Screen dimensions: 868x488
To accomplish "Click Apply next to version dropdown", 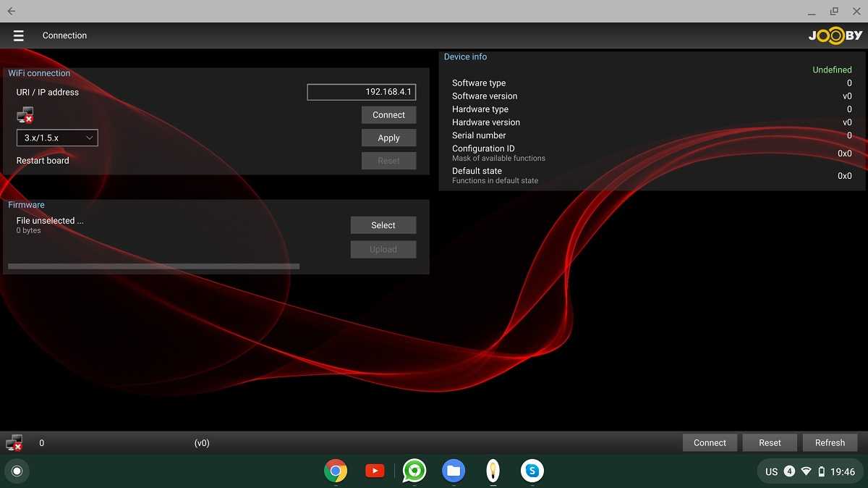I will [388, 138].
